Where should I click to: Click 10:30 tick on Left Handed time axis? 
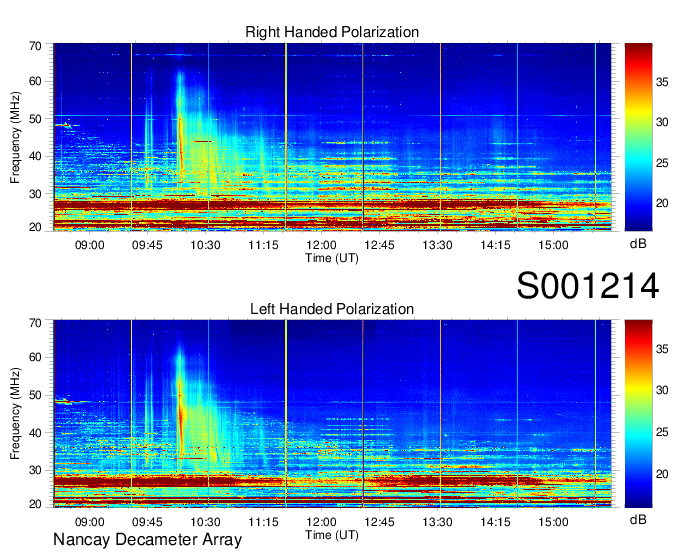(x=206, y=522)
